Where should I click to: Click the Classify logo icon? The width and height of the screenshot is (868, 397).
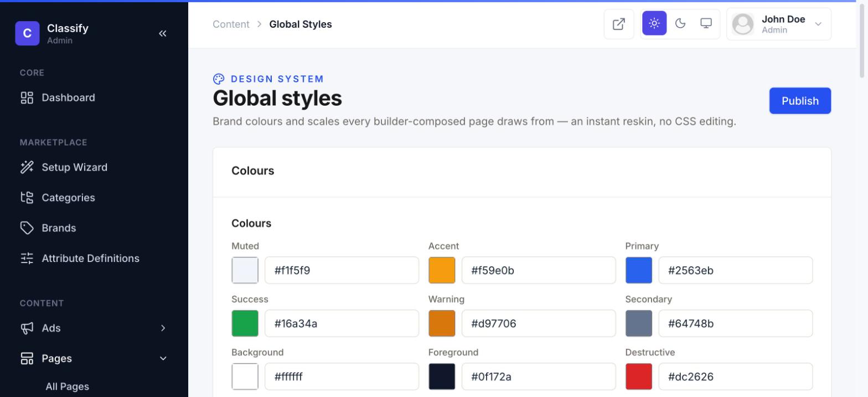27,33
